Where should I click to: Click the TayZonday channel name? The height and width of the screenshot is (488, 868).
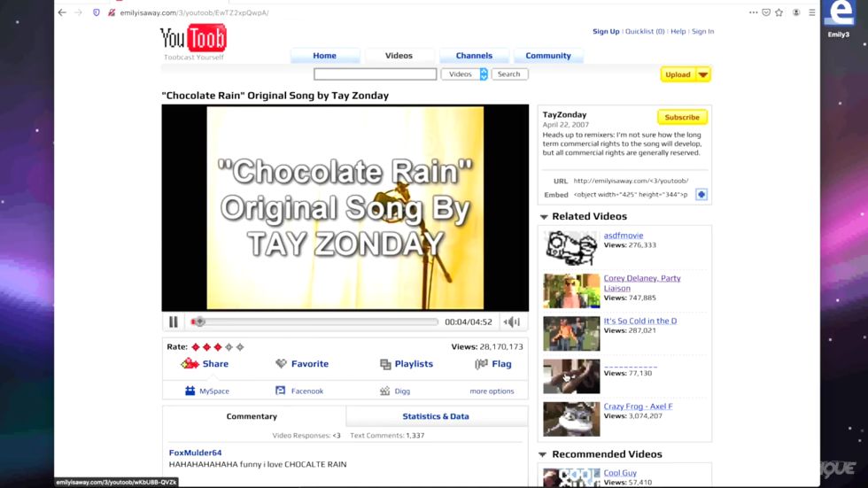[x=564, y=114]
